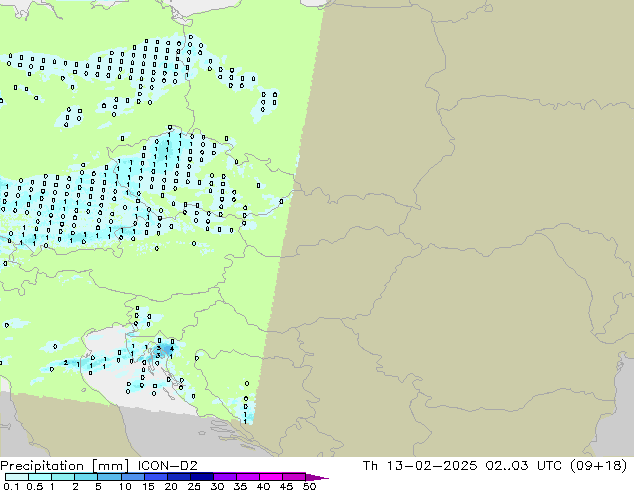The width and height of the screenshot is (634, 490).
Task: Pick the 15–20 mm legend color swatch
Action: point(155,477)
